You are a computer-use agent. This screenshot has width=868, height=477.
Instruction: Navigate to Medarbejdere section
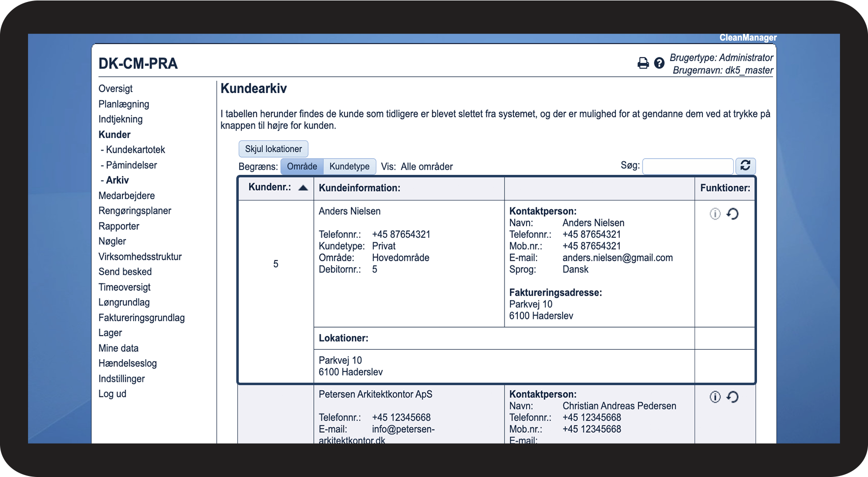(x=126, y=196)
